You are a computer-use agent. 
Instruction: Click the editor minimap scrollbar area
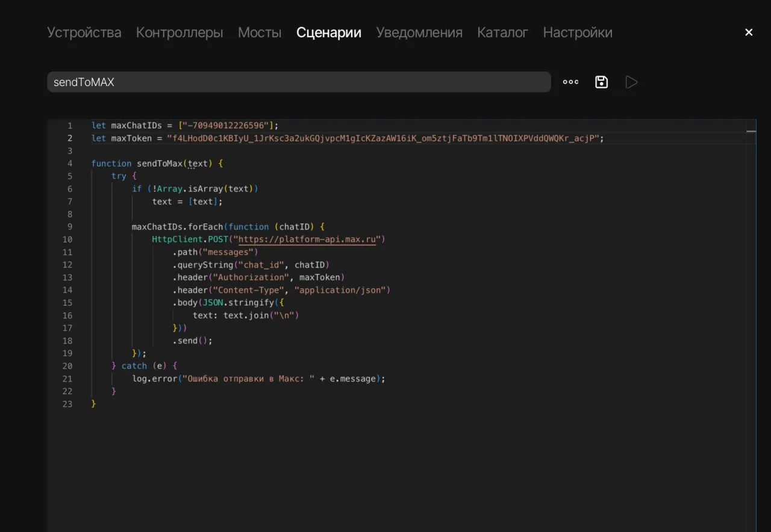pyautogui.click(x=751, y=325)
